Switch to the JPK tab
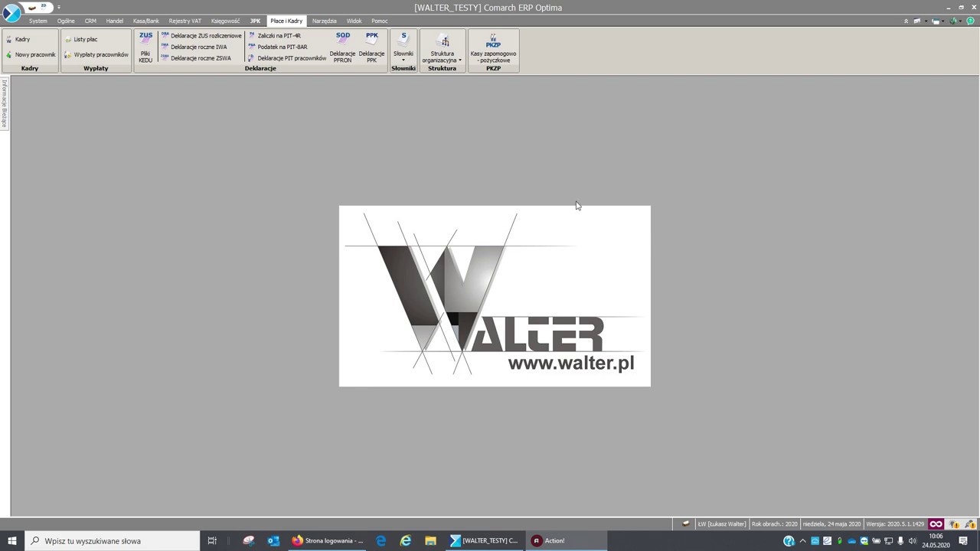980x551 pixels. tap(256, 21)
